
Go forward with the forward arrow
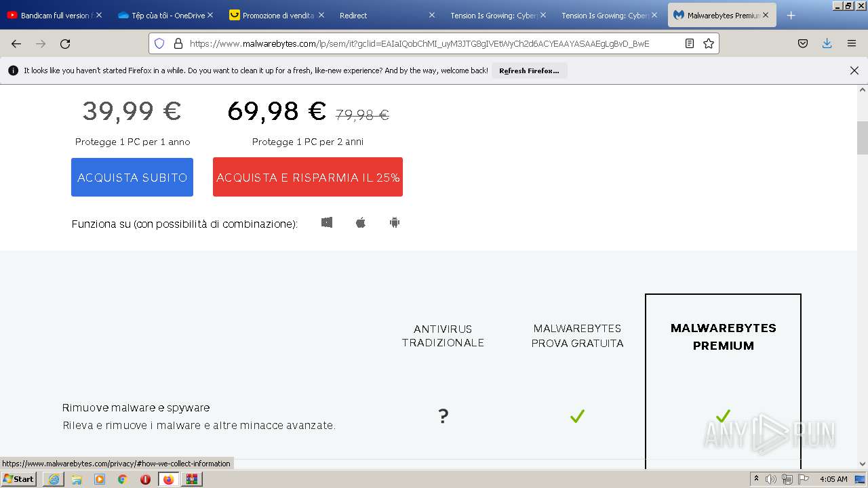[41, 43]
